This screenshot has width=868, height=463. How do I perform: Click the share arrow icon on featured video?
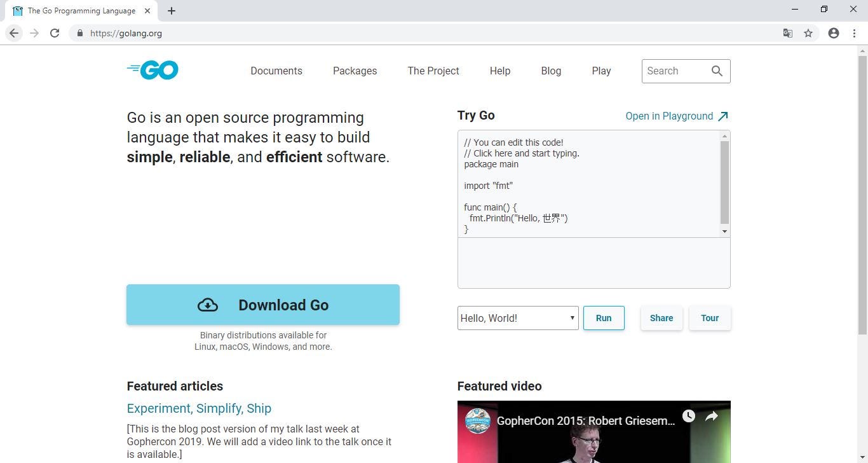[x=711, y=415]
